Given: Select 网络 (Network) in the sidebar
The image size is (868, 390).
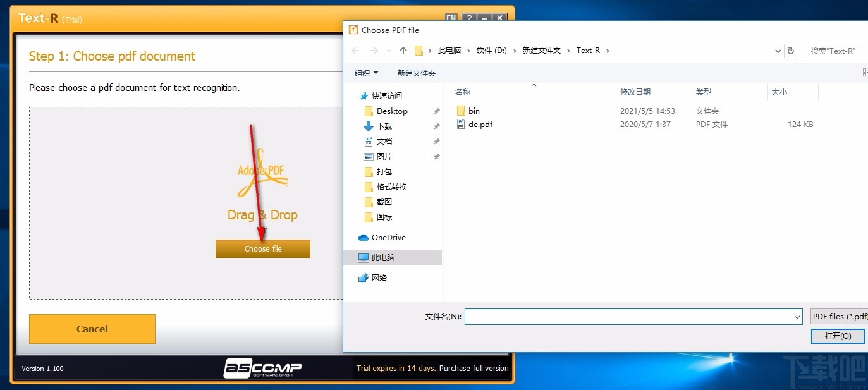Looking at the screenshot, I should tap(379, 277).
